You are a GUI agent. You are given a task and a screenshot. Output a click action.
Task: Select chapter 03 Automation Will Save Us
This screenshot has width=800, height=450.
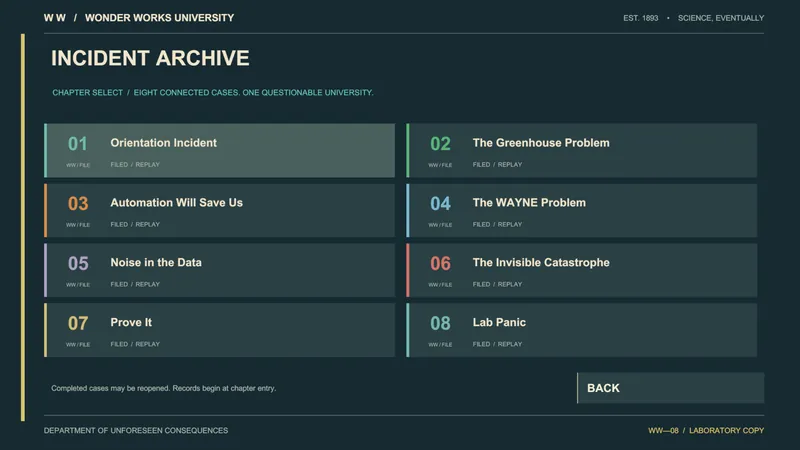click(219, 210)
